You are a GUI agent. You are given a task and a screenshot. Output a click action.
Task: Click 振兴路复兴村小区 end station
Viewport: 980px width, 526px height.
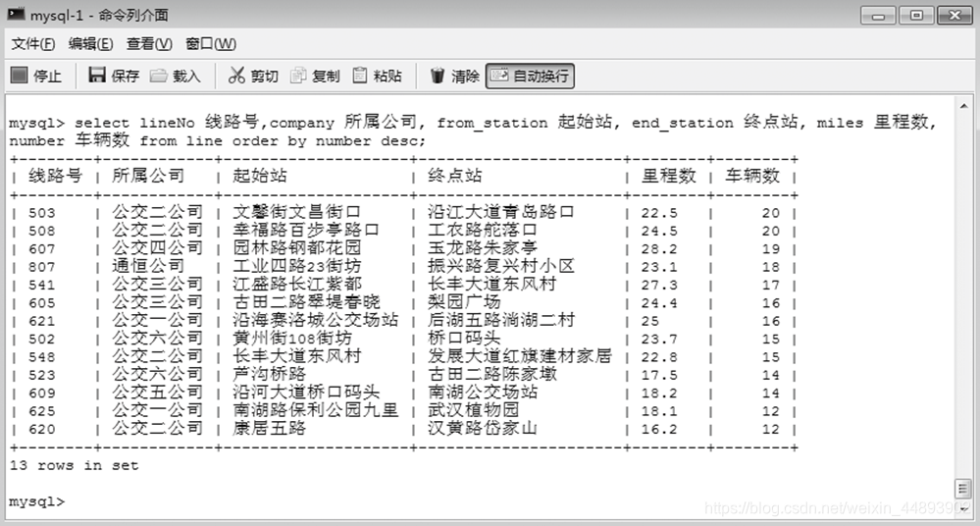[x=501, y=266]
